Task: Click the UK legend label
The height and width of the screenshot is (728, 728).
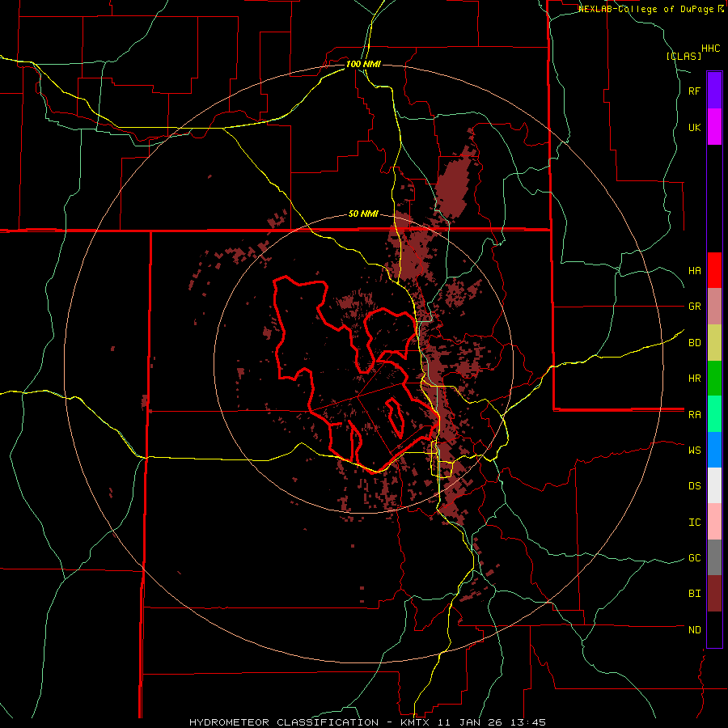Action: pos(695,127)
